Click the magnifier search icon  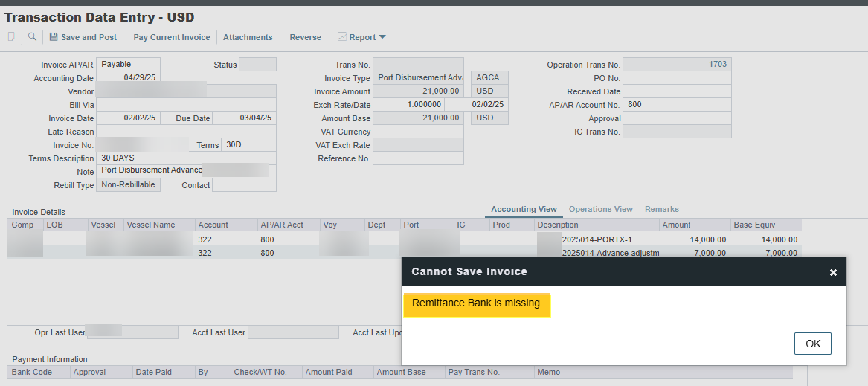point(32,36)
